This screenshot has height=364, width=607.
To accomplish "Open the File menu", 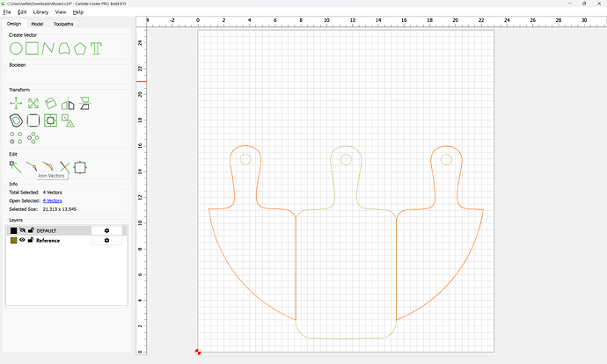I will (7, 12).
